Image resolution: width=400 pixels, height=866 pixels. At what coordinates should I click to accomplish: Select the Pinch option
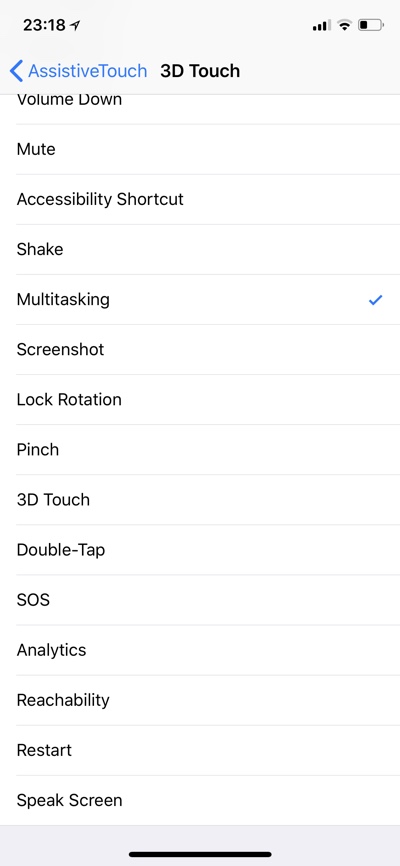coord(200,450)
